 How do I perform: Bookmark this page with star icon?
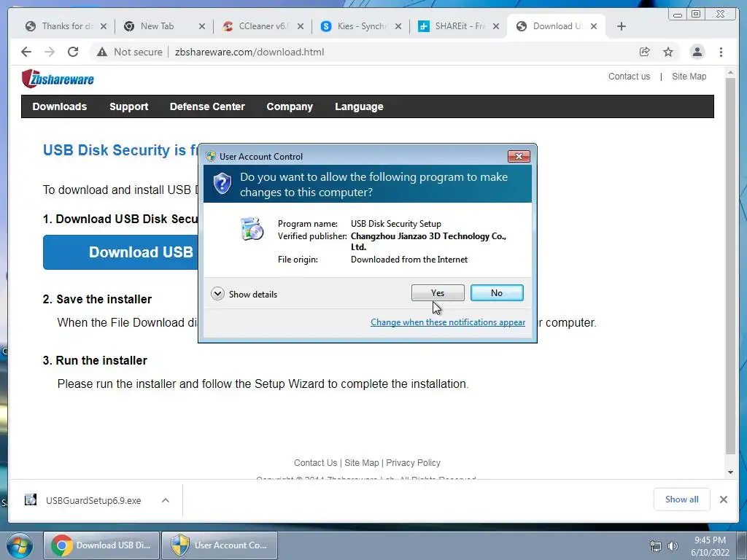[668, 52]
